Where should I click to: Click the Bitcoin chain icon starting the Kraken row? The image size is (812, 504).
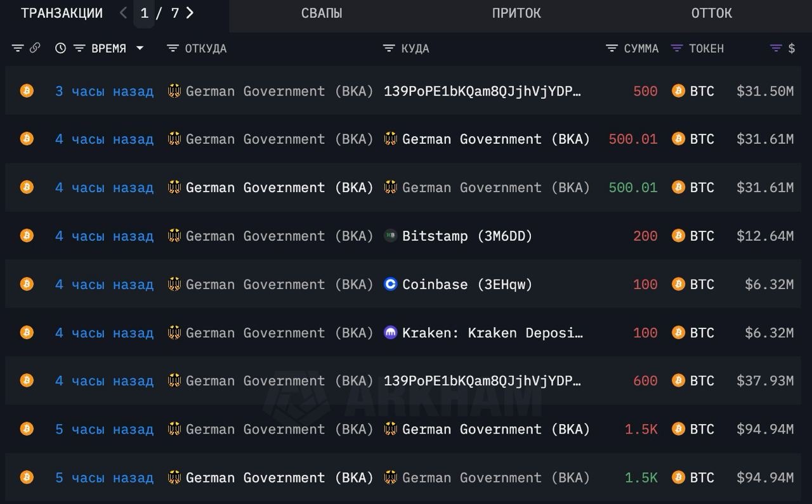(27, 332)
